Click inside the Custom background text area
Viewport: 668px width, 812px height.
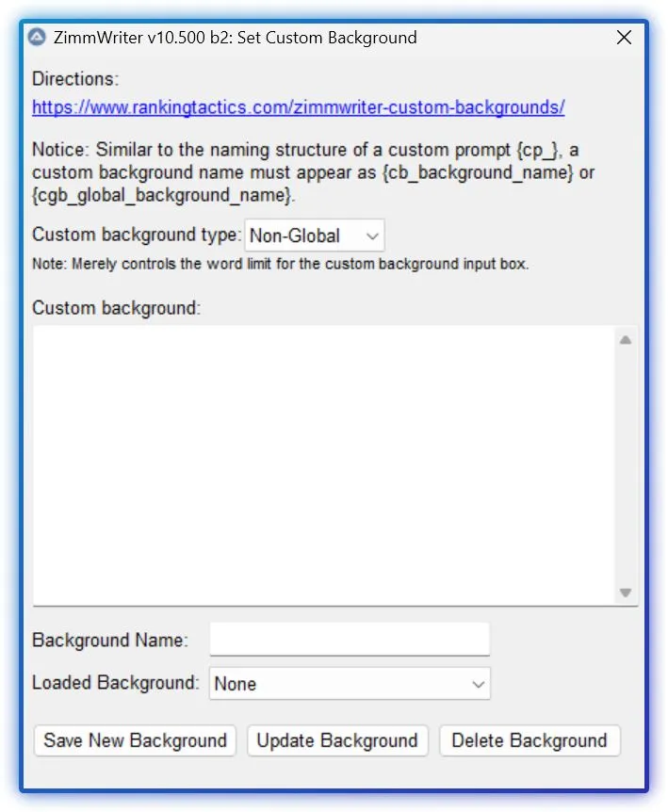tap(324, 465)
